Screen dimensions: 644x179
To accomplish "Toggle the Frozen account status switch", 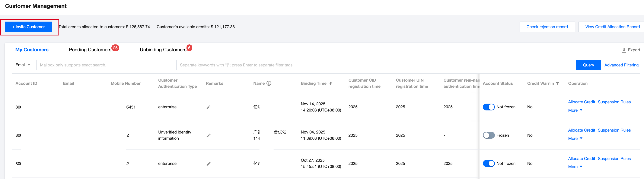I will coord(488,135).
